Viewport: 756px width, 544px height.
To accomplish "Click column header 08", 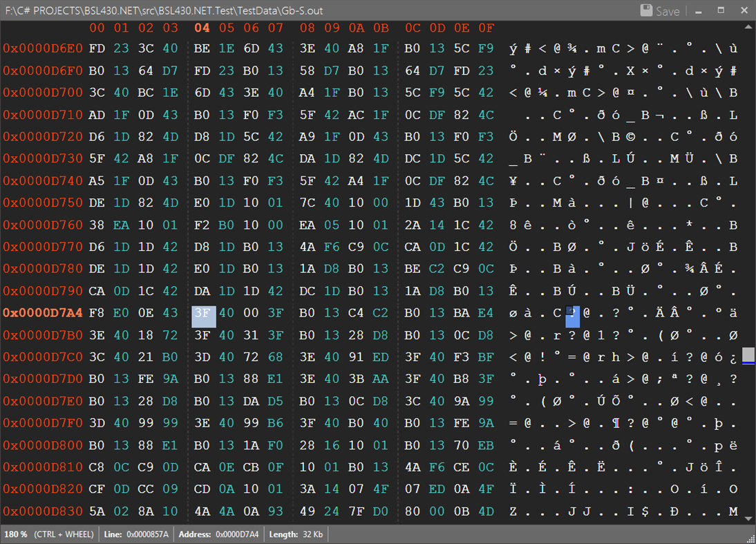I will tap(307, 28).
